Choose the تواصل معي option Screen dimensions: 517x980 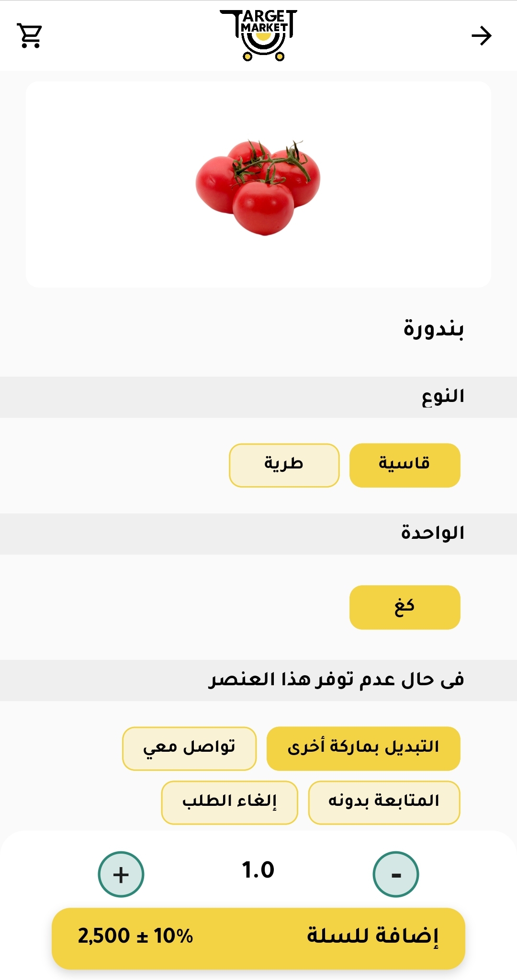click(x=189, y=748)
